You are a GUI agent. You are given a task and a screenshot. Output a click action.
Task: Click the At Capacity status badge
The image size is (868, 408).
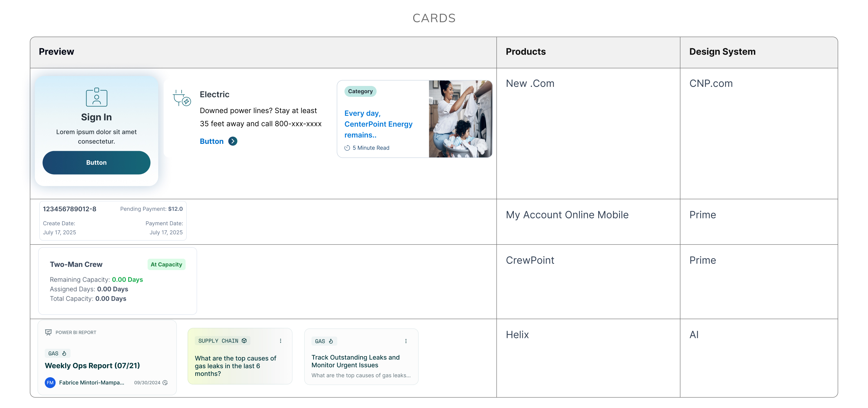166,264
